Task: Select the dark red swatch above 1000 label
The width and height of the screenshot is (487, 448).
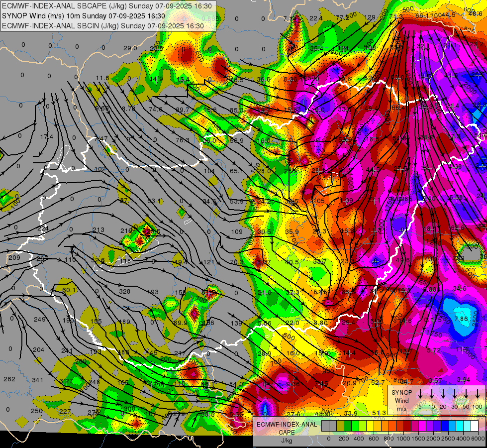Action: (407, 426)
